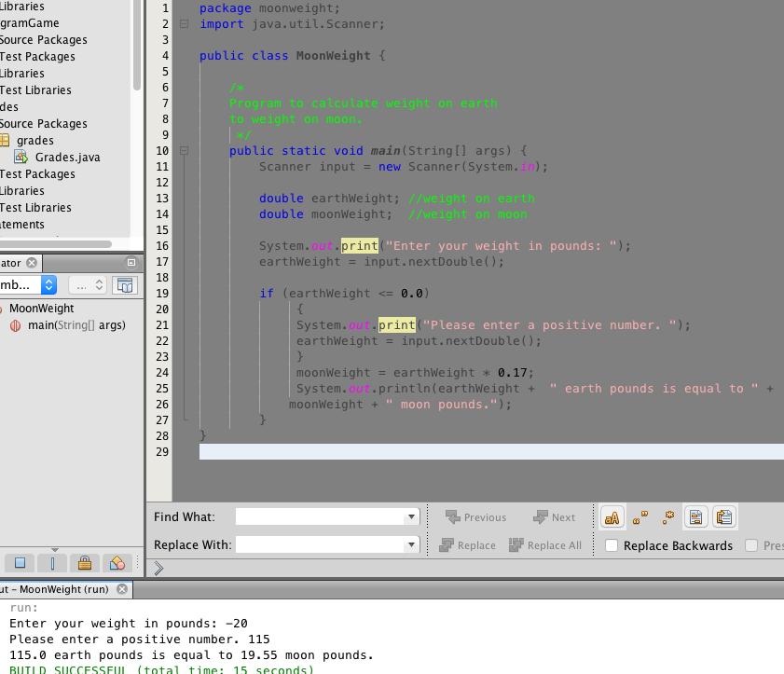Image resolution: width=784 pixels, height=674 pixels.
Task: Toggle Wrap Around search icon
Action: coord(724,517)
